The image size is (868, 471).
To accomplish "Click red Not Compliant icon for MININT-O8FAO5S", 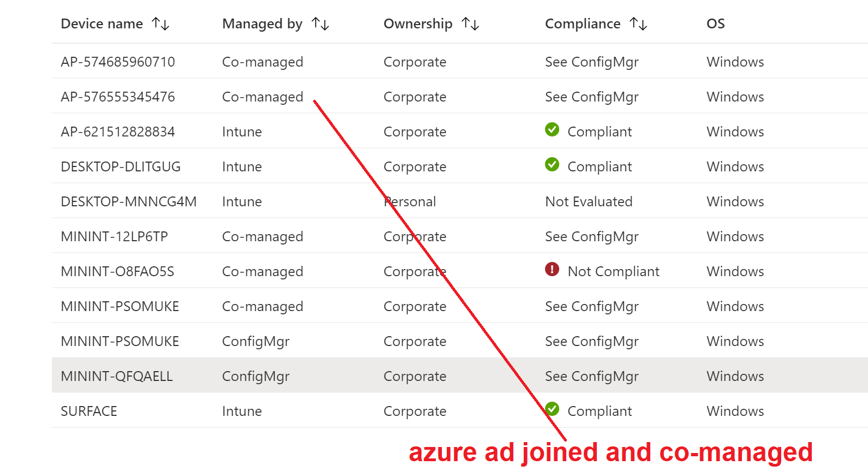I will click(552, 269).
